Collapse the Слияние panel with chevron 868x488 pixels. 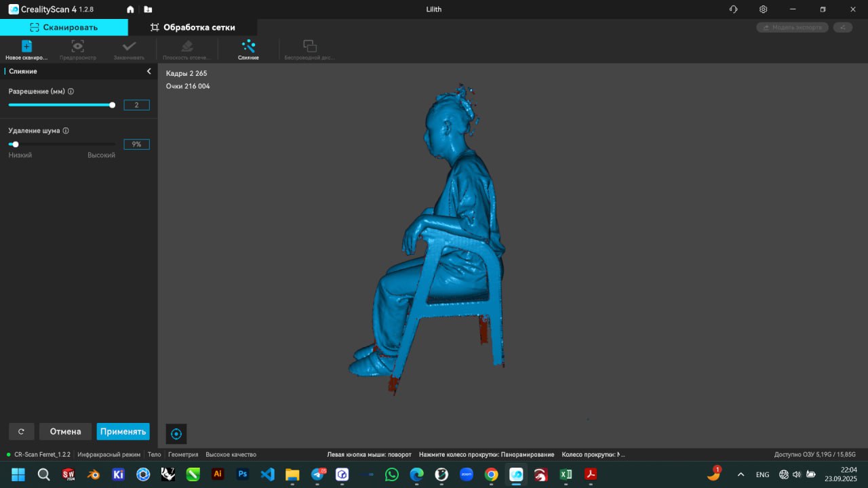[x=149, y=71]
